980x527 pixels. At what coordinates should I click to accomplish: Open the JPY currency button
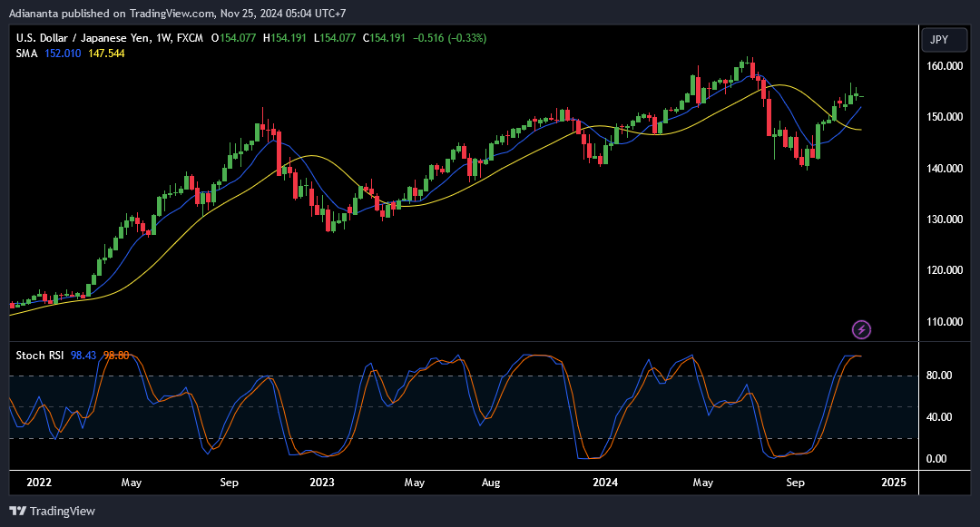click(945, 39)
